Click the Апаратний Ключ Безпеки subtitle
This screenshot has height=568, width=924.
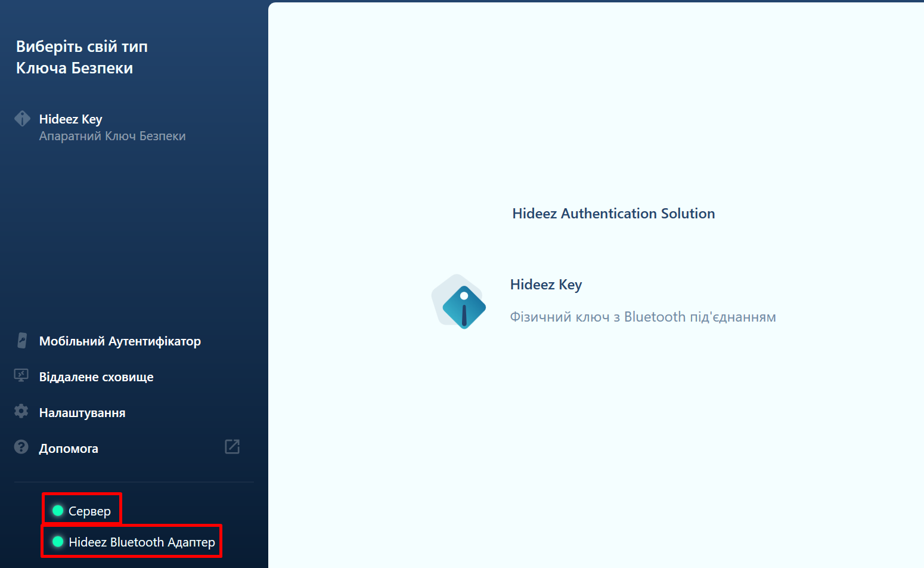pos(112,136)
